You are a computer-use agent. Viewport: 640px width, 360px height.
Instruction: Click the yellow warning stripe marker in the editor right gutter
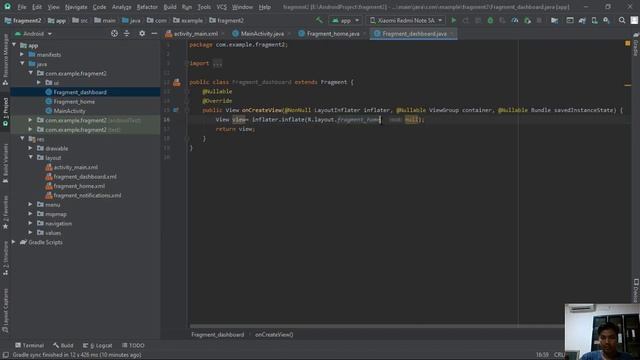pos(627,85)
